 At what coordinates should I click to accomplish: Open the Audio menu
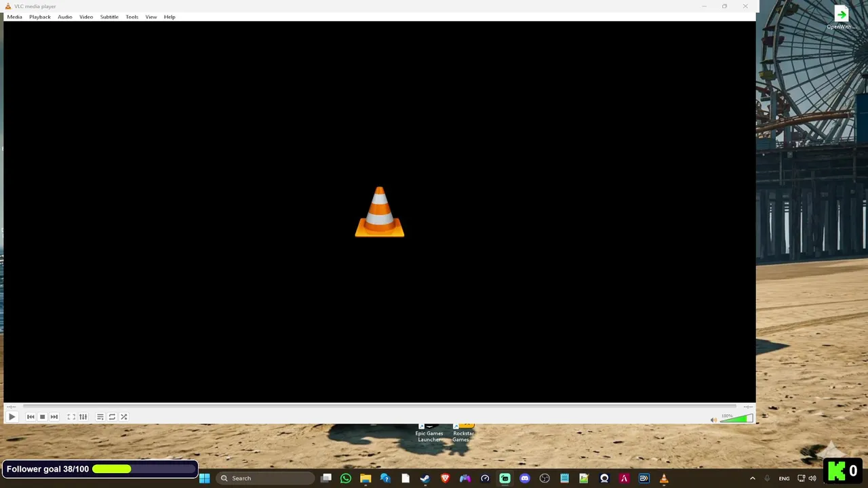tap(65, 17)
